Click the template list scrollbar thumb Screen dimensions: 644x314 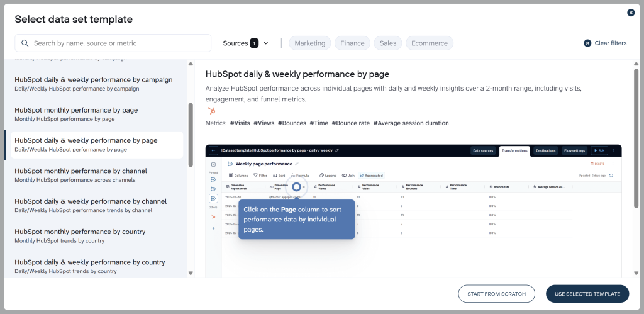pyautogui.click(x=191, y=135)
